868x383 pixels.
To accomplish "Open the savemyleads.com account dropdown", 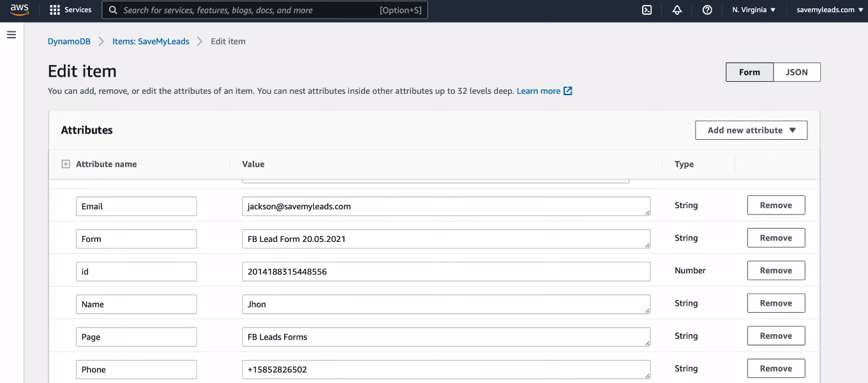I will (x=829, y=10).
